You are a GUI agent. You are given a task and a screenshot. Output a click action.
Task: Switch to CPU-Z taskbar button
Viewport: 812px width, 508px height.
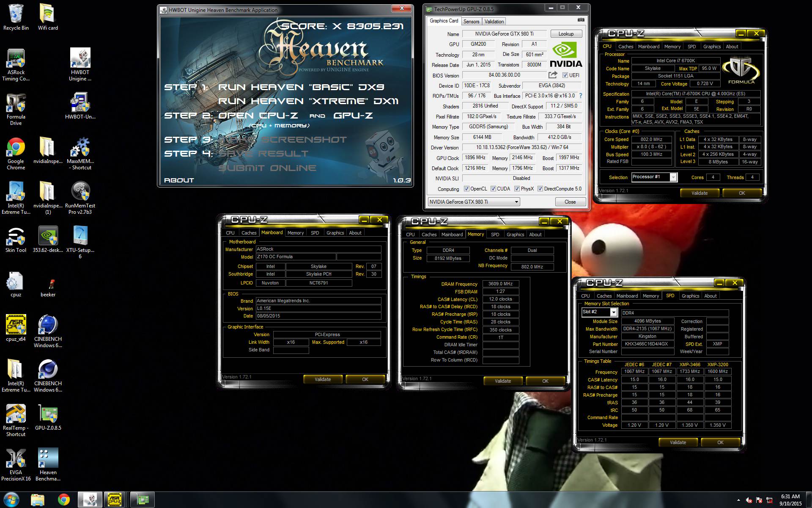coord(115,500)
